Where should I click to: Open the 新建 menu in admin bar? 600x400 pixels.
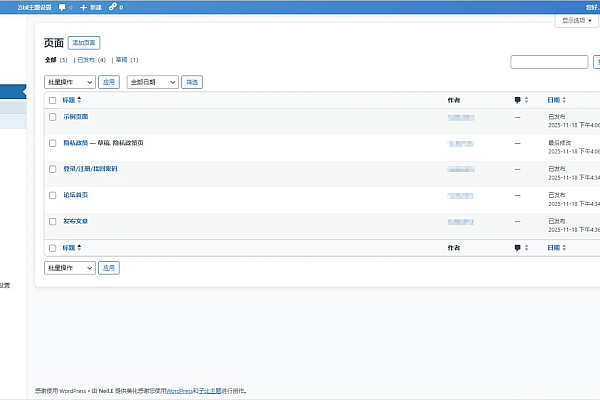tap(91, 7)
